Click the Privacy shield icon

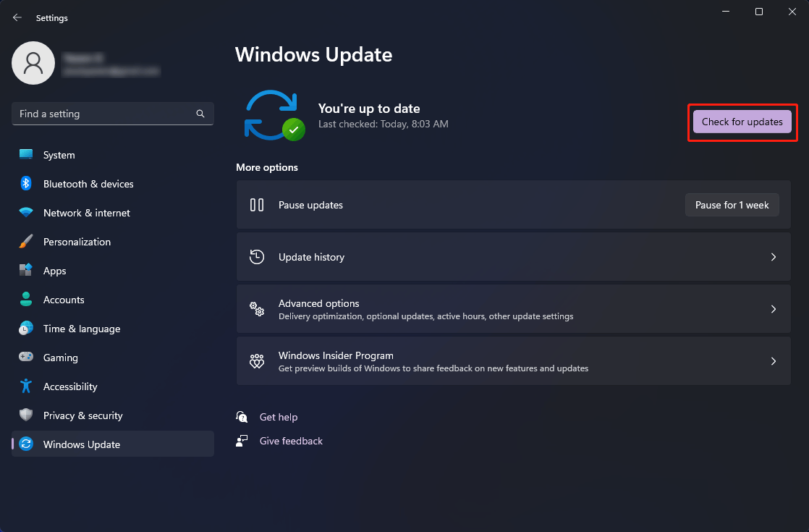point(26,415)
